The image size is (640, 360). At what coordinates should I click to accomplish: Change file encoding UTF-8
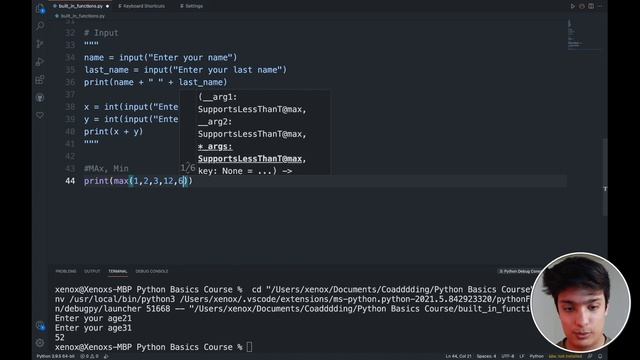(x=507, y=356)
